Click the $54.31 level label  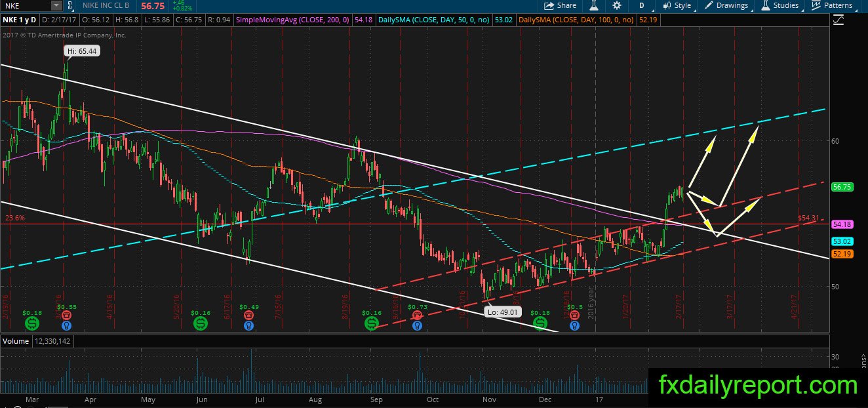tap(808, 218)
